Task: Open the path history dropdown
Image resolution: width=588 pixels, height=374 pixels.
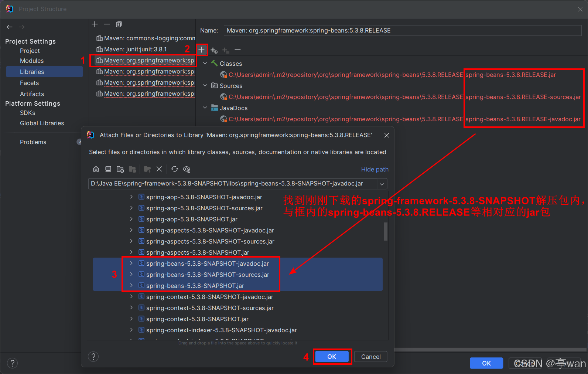Action: (x=382, y=184)
